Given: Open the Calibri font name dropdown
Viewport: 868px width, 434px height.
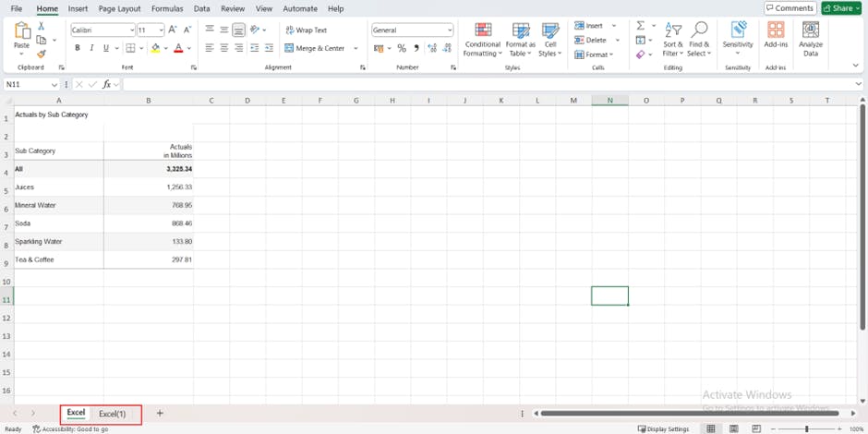Looking at the screenshot, I should tap(132, 30).
